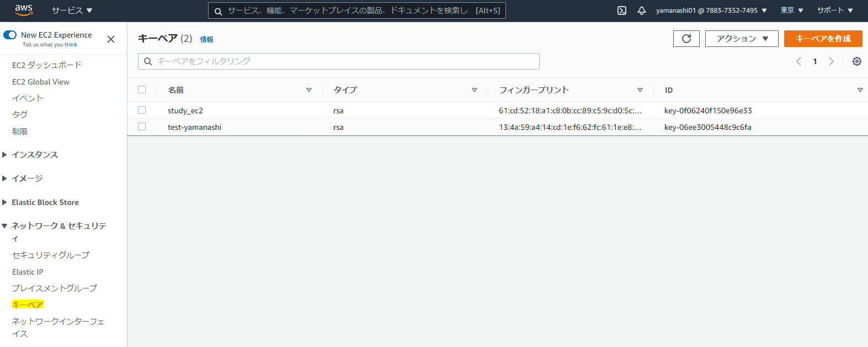Click キーペアを作成 button
This screenshot has width=868, height=347.
pyautogui.click(x=823, y=39)
